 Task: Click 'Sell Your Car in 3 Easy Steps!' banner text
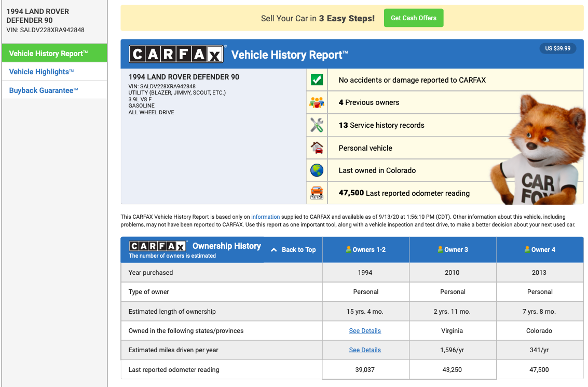pos(318,18)
